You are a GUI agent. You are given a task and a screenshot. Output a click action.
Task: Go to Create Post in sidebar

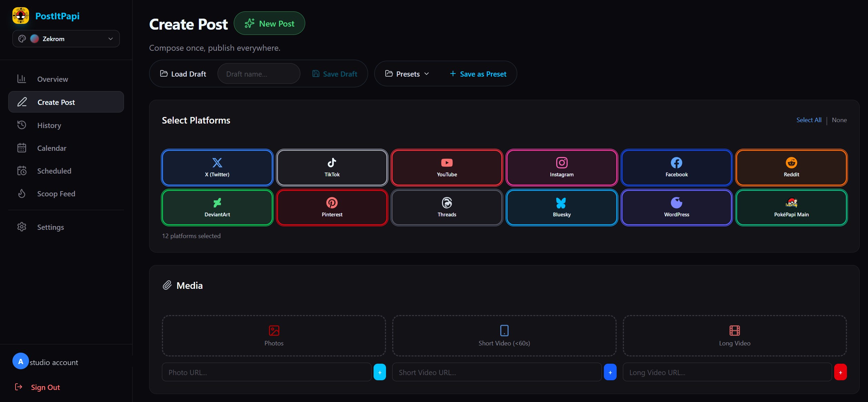[66, 102]
